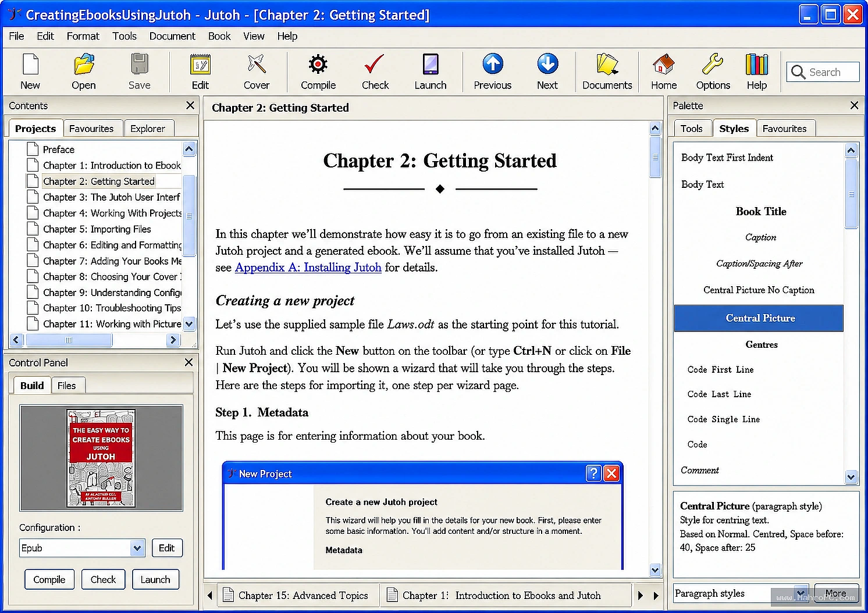
Task: Click the Save disk toolbar icon
Action: [x=139, y=65]
